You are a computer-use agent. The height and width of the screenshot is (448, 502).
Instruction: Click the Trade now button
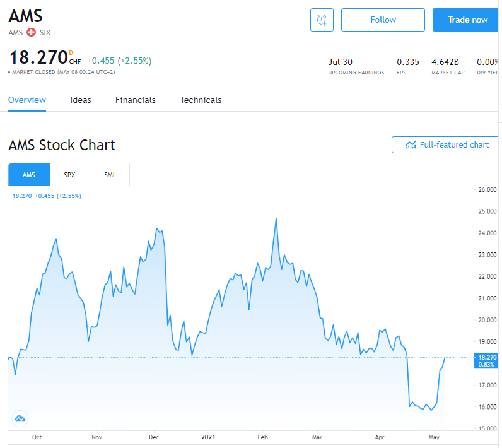pyautogui.click(x=467, y=20)
